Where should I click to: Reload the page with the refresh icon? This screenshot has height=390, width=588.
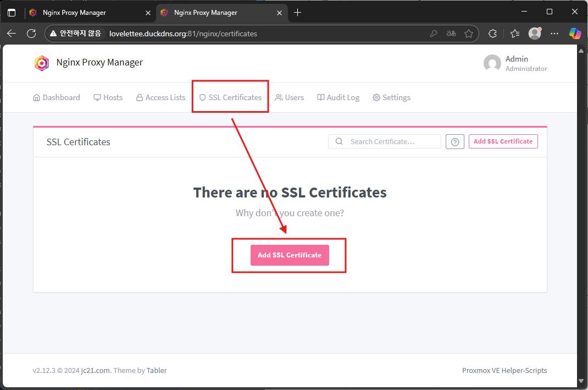[31, 34]
